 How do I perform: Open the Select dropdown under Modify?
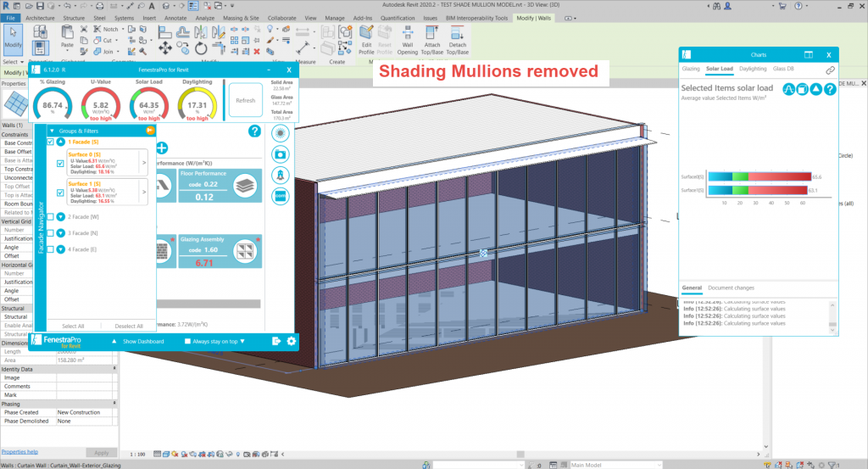pos(14,62)
